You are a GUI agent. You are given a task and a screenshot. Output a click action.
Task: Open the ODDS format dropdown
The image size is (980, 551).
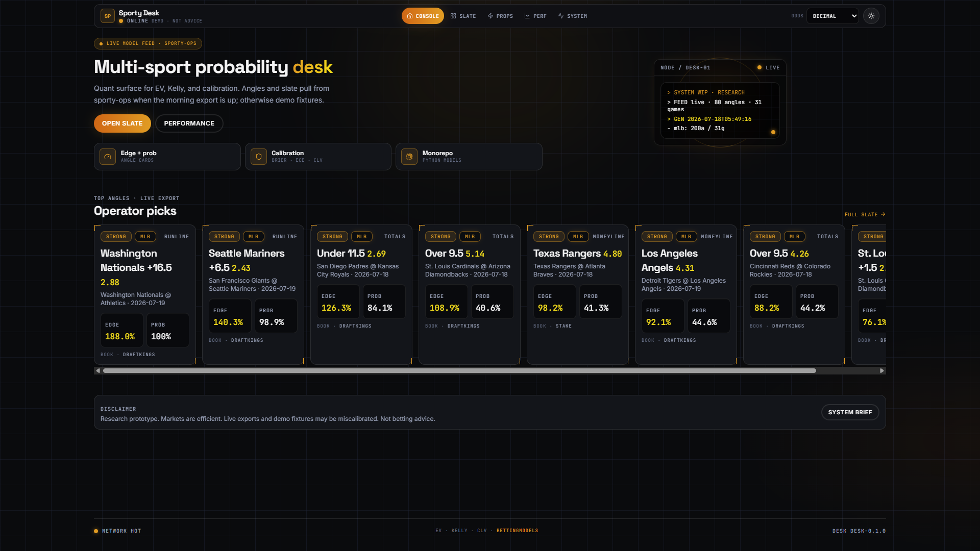coord(832,16)
